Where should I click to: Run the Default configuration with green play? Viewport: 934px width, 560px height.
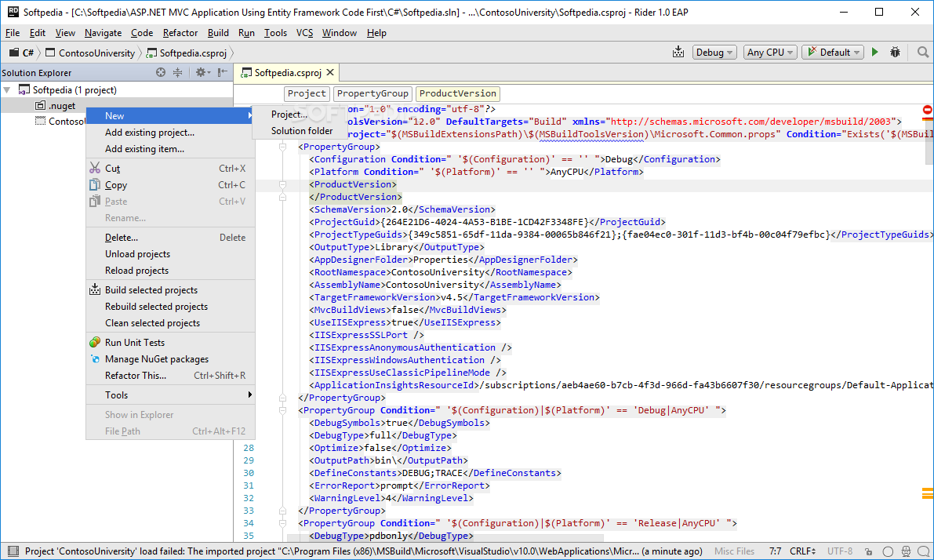pos(875,53)
